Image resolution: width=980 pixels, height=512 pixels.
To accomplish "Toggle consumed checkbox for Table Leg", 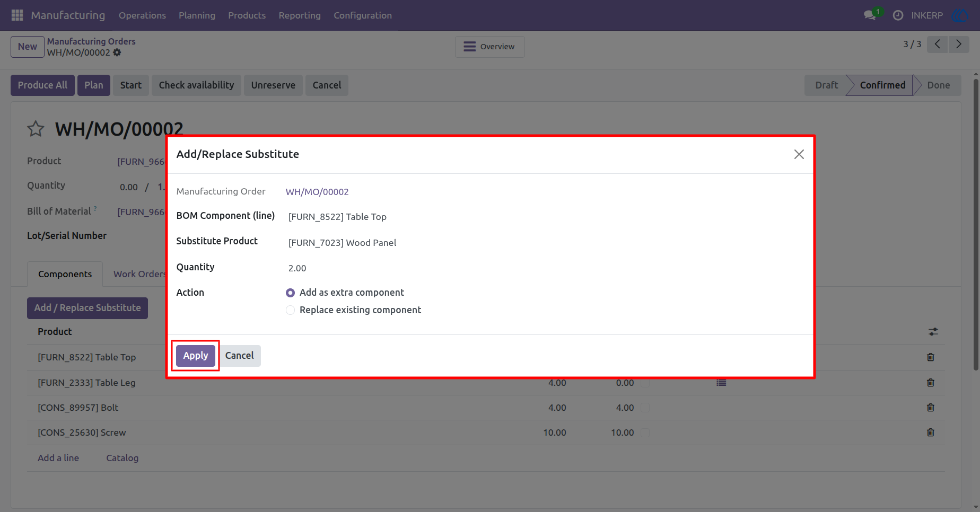I will pyautogui.click(x=645, y=383).
